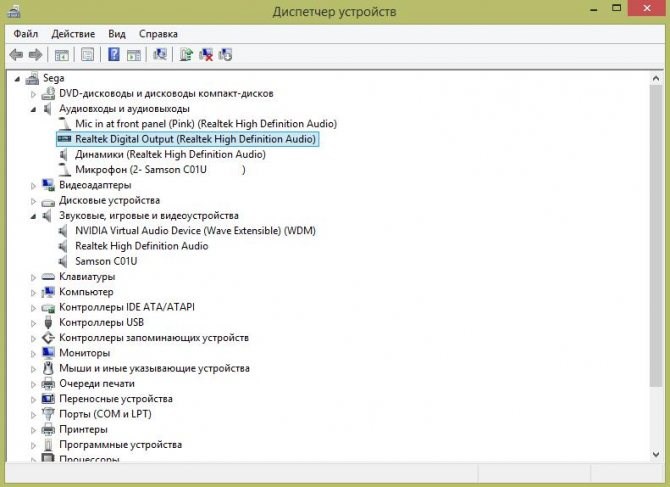
Task: Click the scrollbar up arrow
Action: click(x=656, y=79)
